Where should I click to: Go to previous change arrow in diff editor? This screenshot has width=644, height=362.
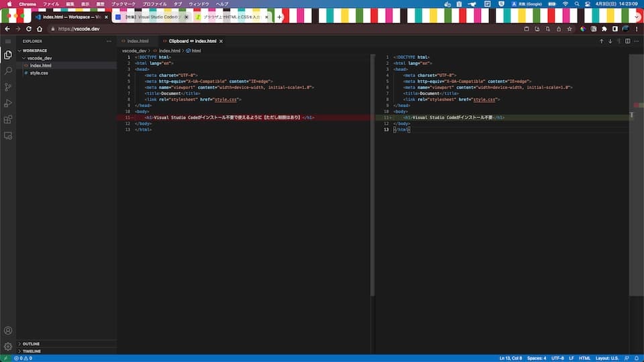[x=601, y=41]
